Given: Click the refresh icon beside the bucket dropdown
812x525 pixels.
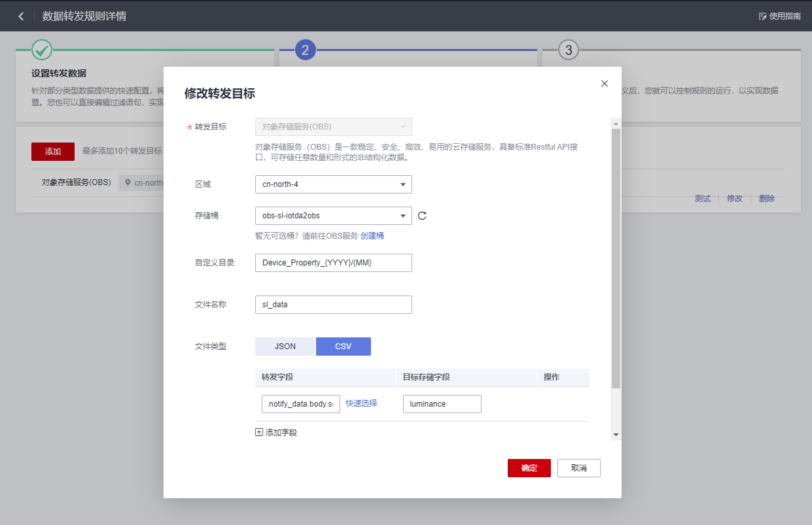Looking at the screenshot, I should [x=421, y=216].
